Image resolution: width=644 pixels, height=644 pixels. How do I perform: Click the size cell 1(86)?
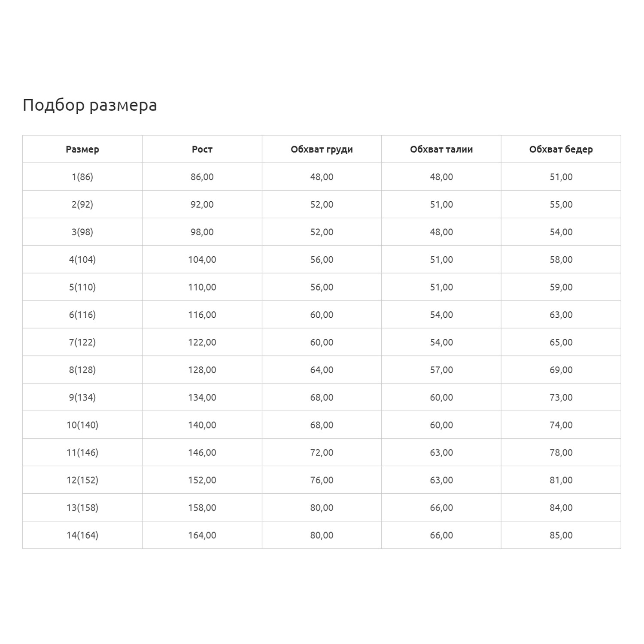pyautogui.click(x=82, y=177)
